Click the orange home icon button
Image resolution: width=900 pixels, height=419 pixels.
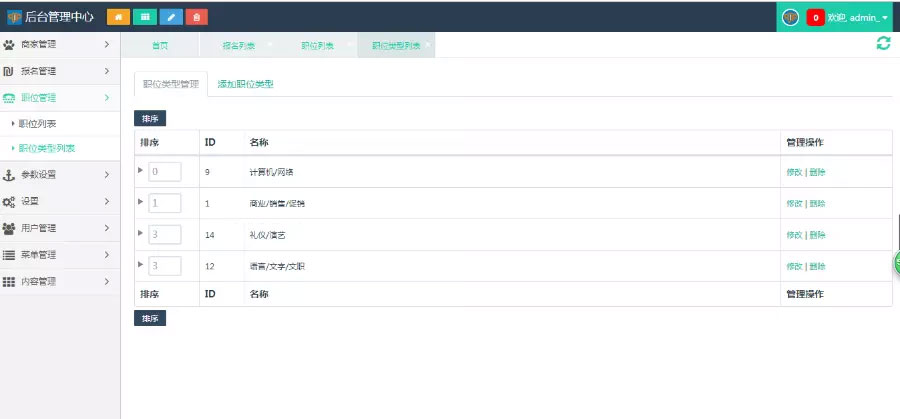point(118,17)
